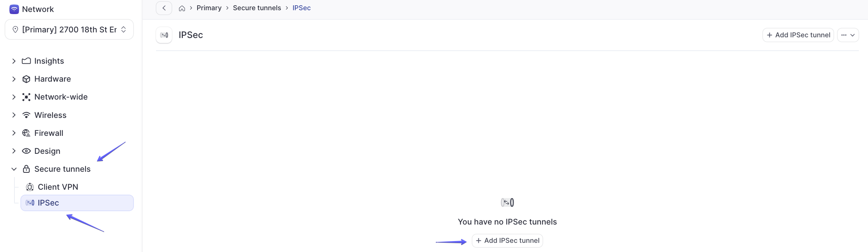Click the Firewall shield icon
Image resolution: width=868 pixels, height=252 pixels.
[26, 133]
